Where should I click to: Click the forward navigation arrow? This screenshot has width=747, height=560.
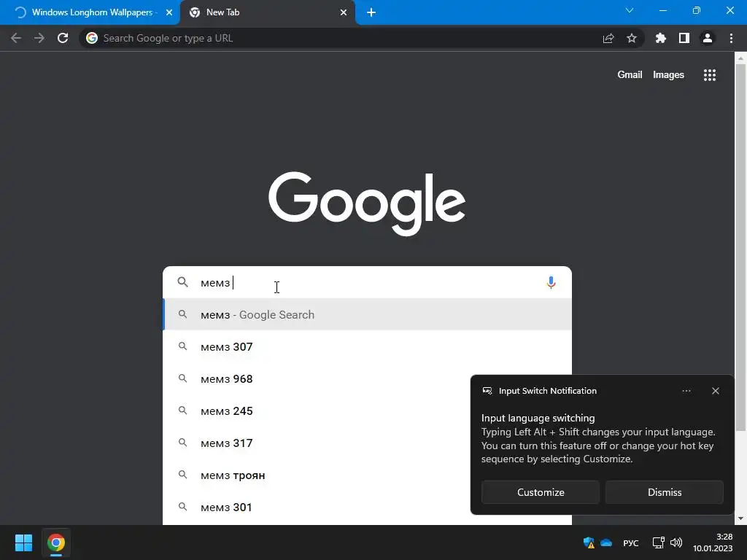(x=39, y=38)
